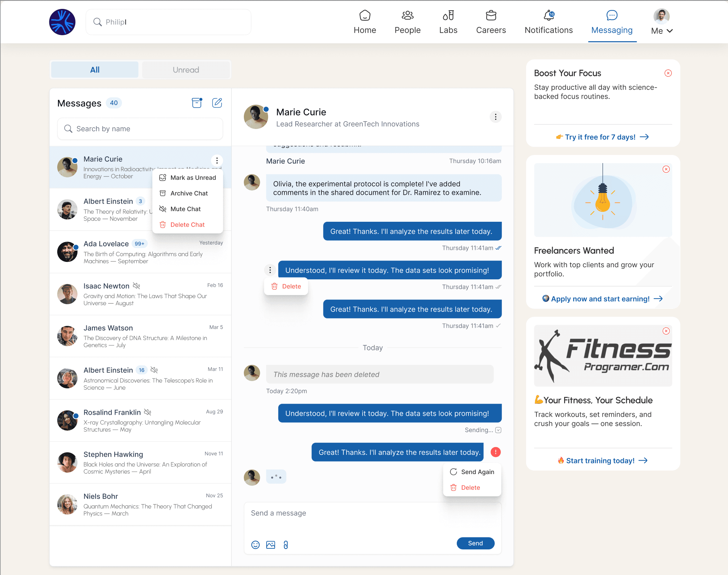Open the Rosalind Franklin conversation
This screenshot has height=575, width=728.
click(x=140, y=420)
